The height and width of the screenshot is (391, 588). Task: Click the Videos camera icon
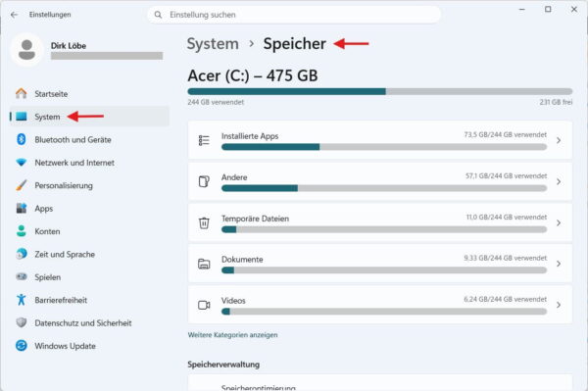(x=204, y=305)
